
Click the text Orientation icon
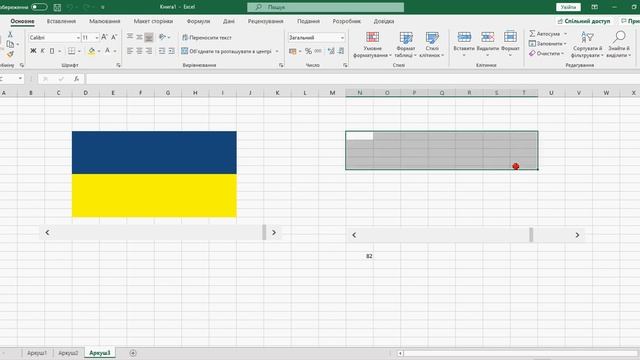[162, 37]
